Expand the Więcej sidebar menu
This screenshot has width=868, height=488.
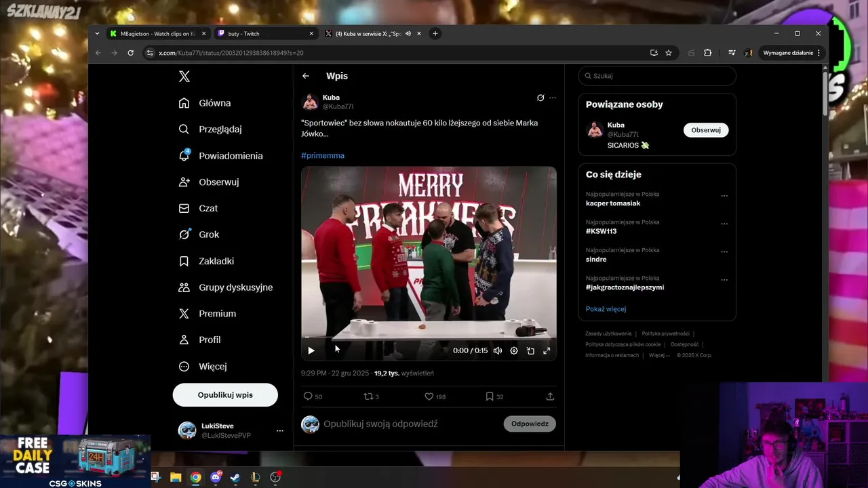(x=203, y=366)
